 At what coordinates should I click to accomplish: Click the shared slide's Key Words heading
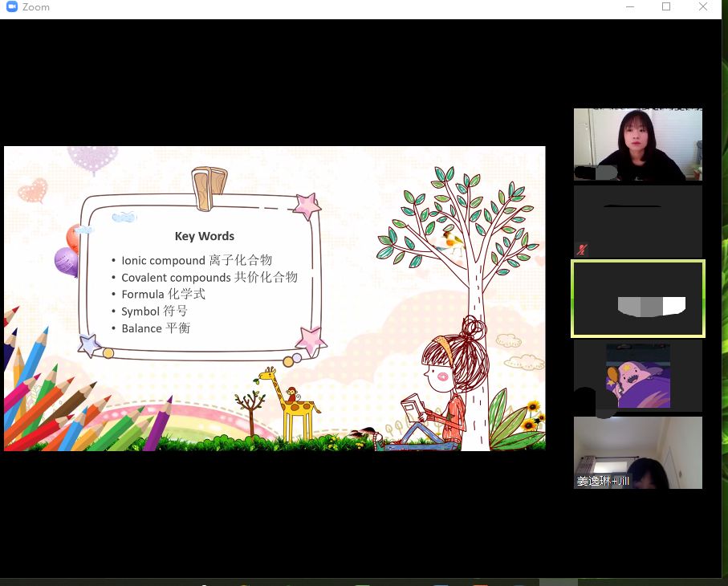tap(205, 236)
